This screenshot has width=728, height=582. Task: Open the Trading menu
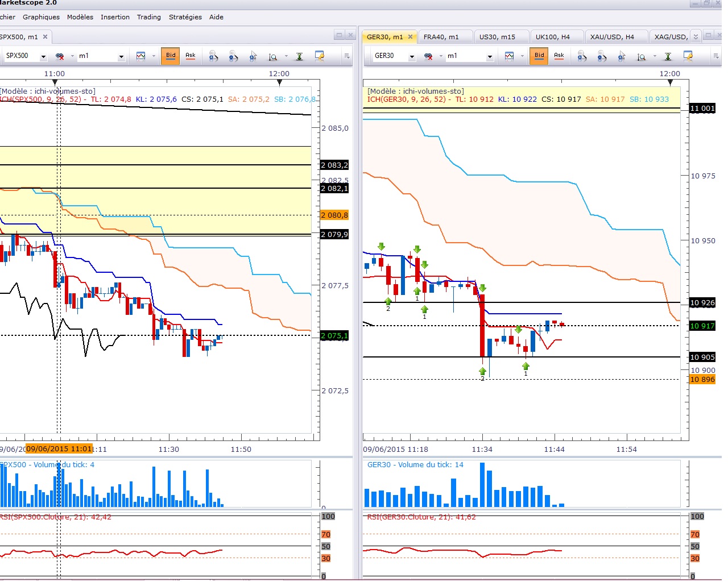coord(149,17)
